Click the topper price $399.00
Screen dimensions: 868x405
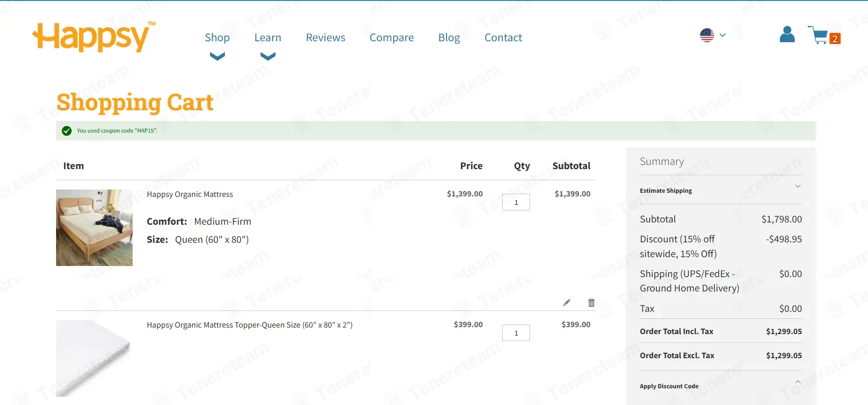468,324
